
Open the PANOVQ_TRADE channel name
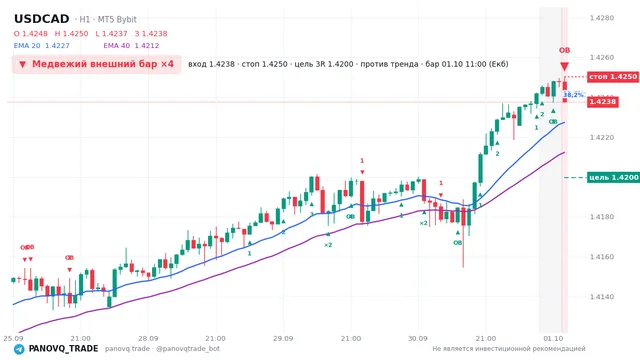coord(63,349)
